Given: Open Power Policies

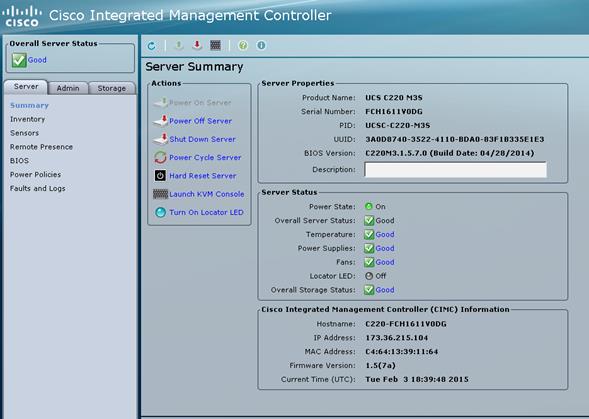Looking at the screenshot, I should pos(35,175).
